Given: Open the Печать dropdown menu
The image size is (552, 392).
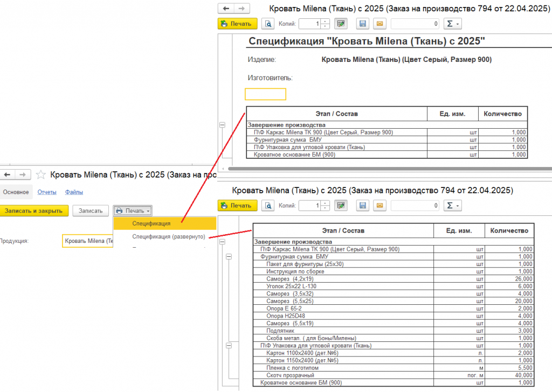Looking at the screenshot, I should [133, 211].
